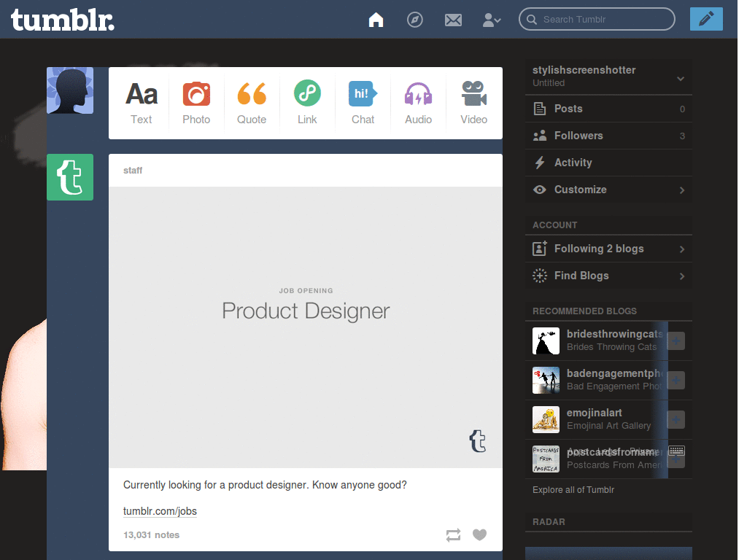The height and width of the screenshot is (560, 747).
Task: Click the Posts count 0
Action: [x=682, y=109]
